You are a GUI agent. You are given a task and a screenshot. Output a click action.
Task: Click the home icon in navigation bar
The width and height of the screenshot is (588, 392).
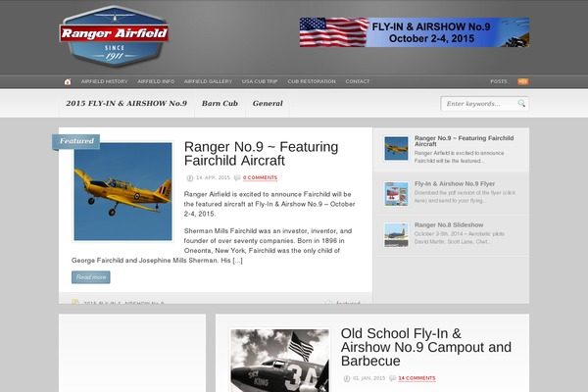68,81
